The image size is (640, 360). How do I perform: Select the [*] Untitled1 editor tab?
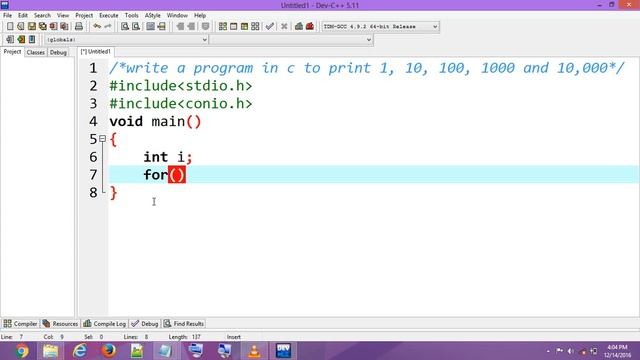point(96,52)
